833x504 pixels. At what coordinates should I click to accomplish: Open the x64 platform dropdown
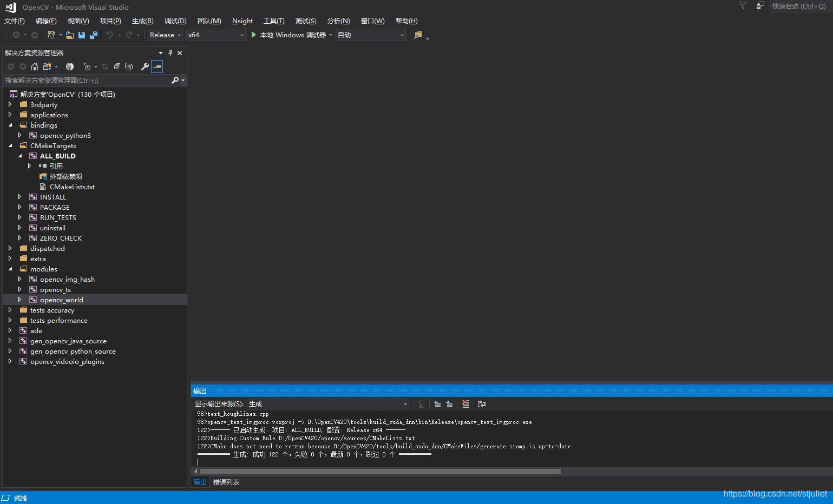point(216,35)
